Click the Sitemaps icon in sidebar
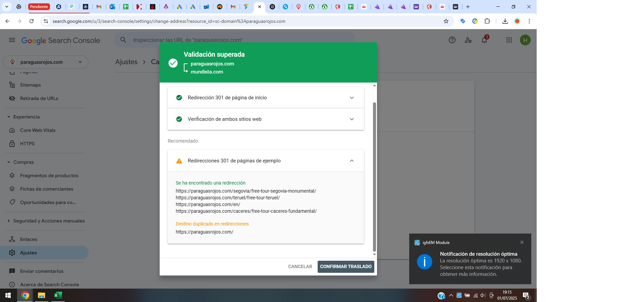Screen dimensions: 644x302 click(x=12, y=85)
